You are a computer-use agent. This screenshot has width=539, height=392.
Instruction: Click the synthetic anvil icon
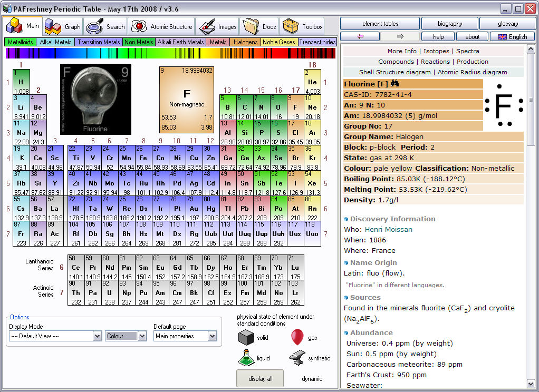[x=297, y=358]
